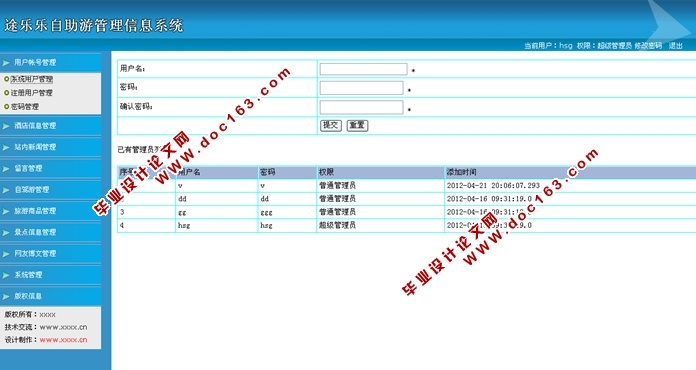
Task: Open 注册用户管理 in the sidebar
Action: point(32,93)
